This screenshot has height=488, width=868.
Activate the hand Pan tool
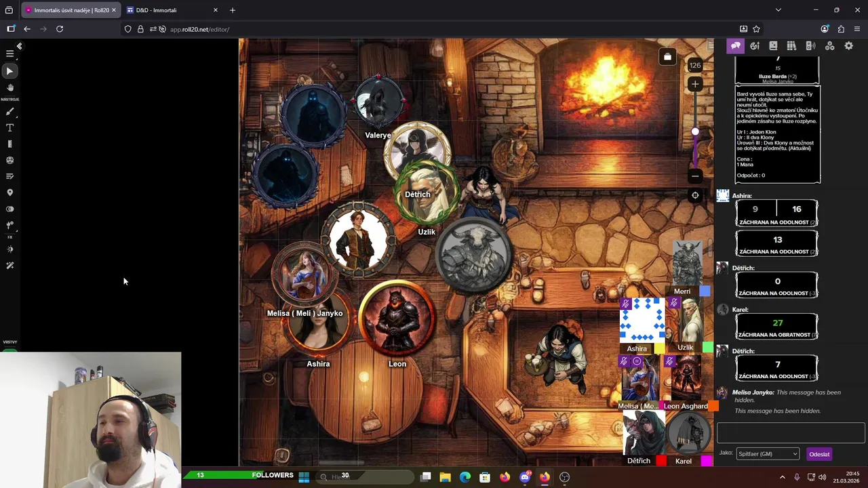[x=9, y=87]
